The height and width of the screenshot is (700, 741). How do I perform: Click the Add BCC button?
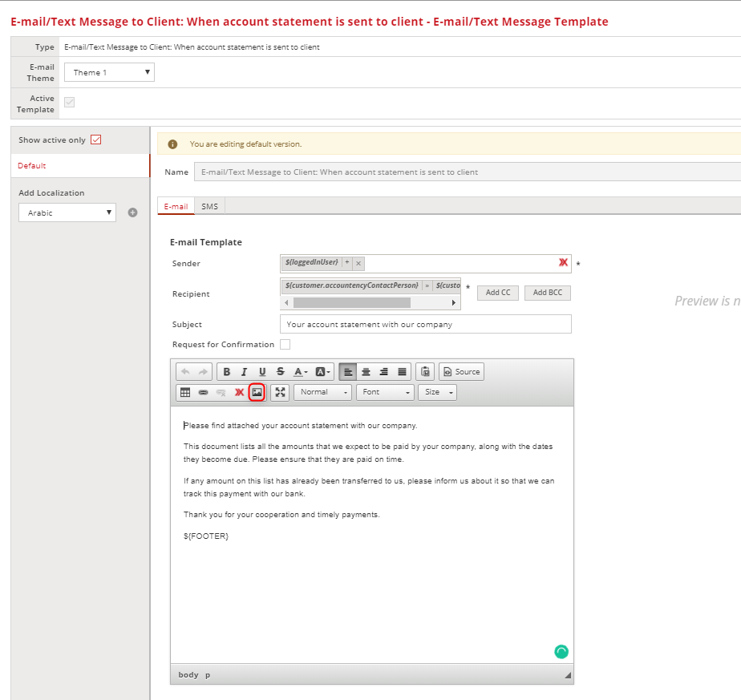point(548,293)
